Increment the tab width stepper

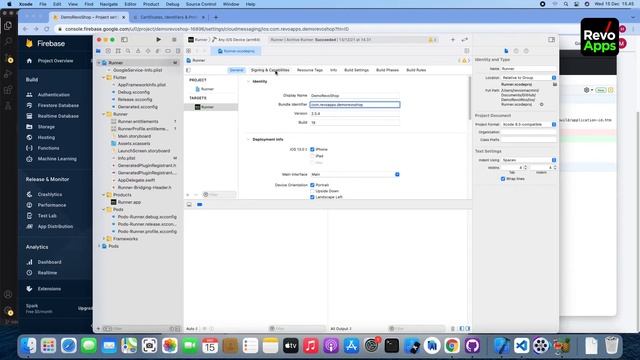(x=525, y=166)
